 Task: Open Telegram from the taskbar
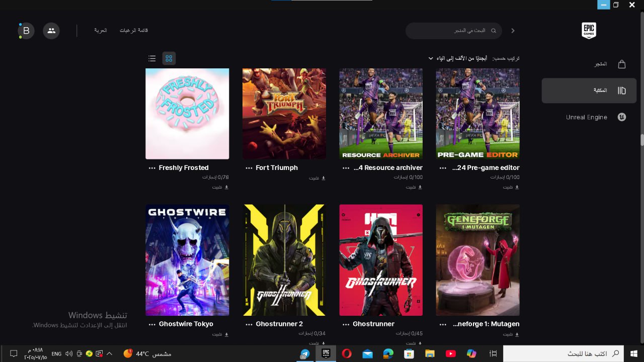[x=304, y=354]
